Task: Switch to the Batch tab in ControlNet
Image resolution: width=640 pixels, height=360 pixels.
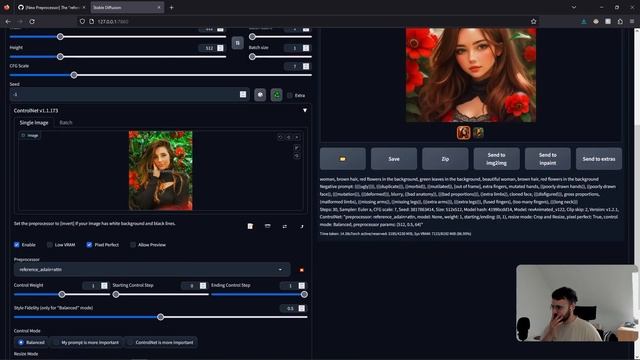Action: tap(66, 123)
